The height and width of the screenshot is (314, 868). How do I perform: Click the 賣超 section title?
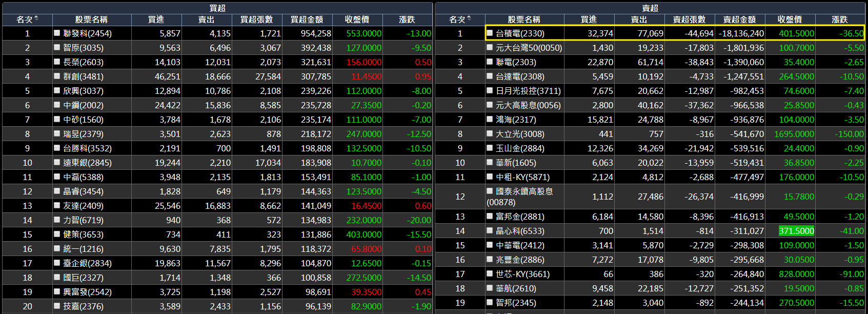pyautogui.click(x=650, y=8)
